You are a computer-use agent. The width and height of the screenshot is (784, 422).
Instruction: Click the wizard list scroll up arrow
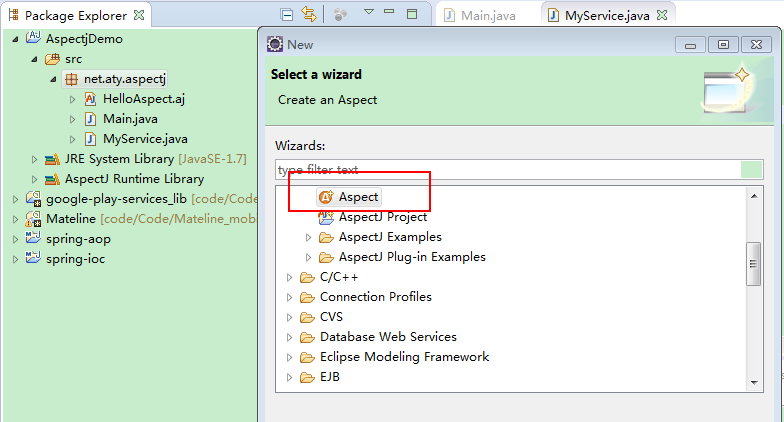click(x=754, y=196)
